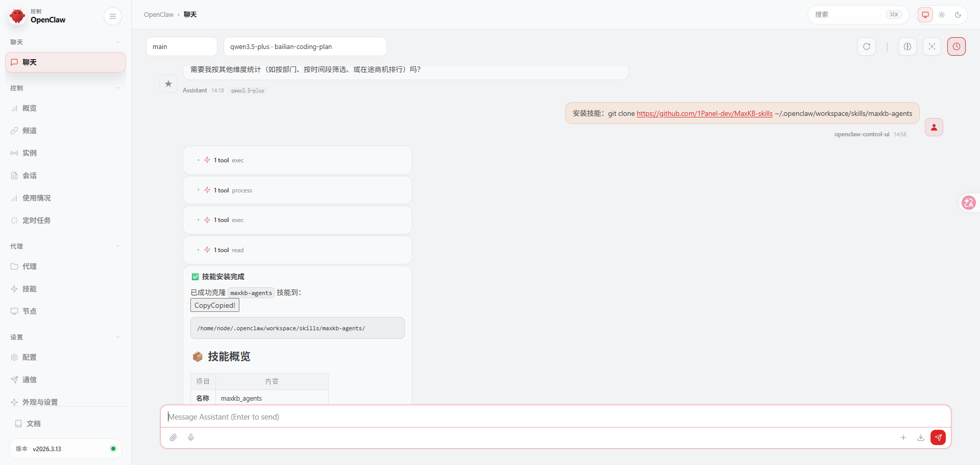Open the qwen3.5-plus model selector

tap(305, 46)
